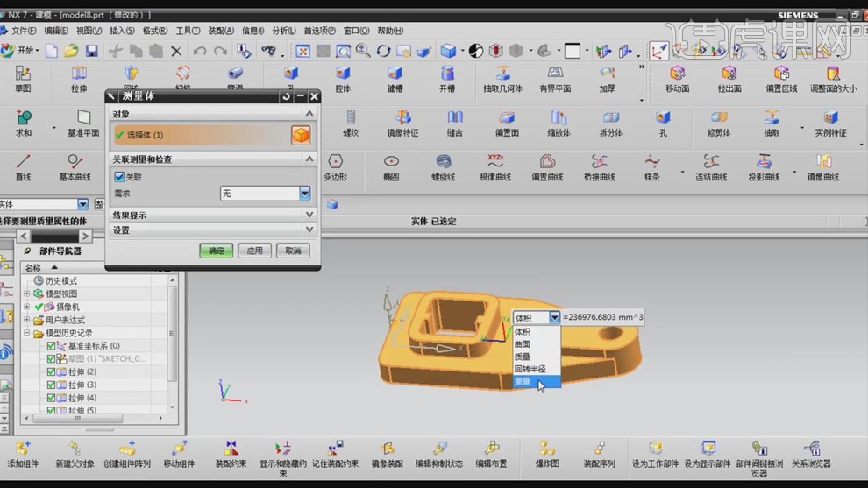This screenshot has height=488, width=868.
Task: Save the part with the save icon
Action: pos(91,51)
